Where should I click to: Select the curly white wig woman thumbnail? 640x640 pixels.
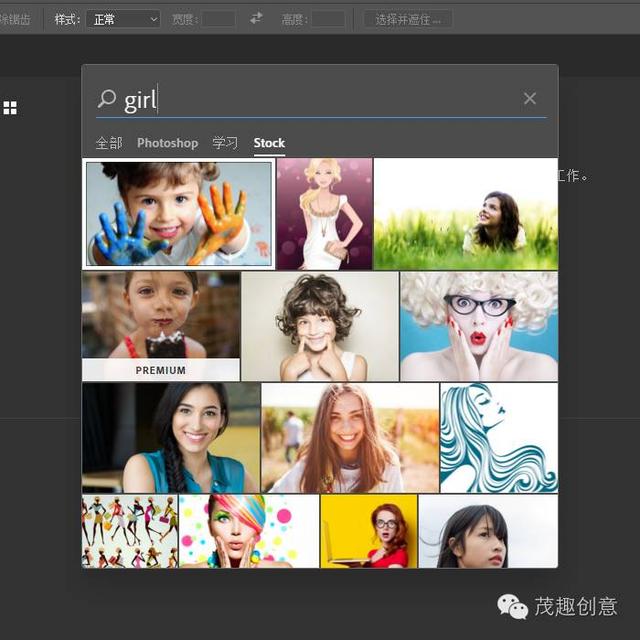pyautogui.click(x=479, y=326)
